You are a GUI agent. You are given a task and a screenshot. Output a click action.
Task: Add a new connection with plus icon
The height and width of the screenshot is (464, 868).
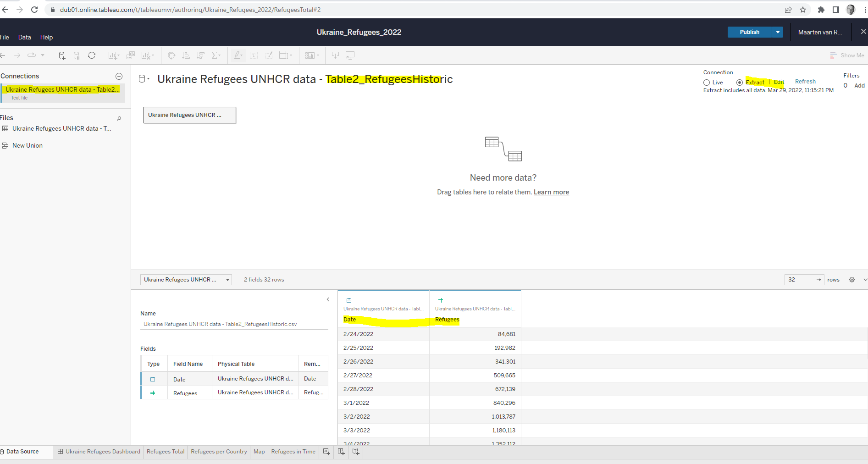(119, 76)
